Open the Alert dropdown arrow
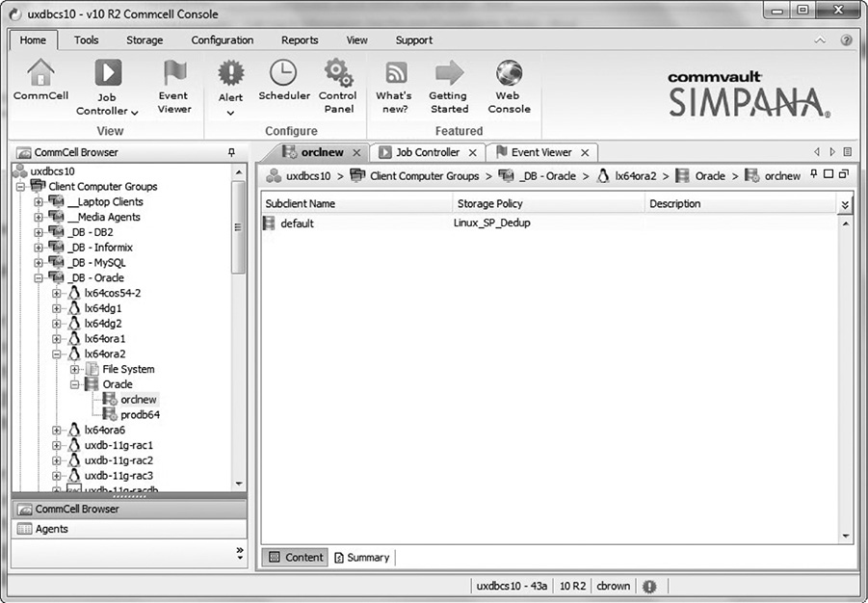This screenshot has width=868, height=603. click(231, 113)
